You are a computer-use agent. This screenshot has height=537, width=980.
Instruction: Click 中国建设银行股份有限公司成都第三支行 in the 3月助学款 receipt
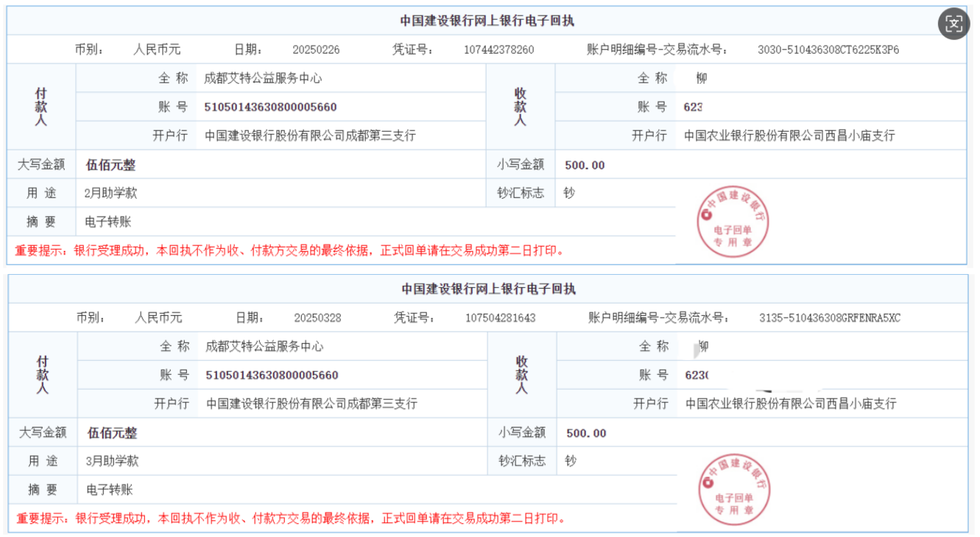[x=311, y=404]
